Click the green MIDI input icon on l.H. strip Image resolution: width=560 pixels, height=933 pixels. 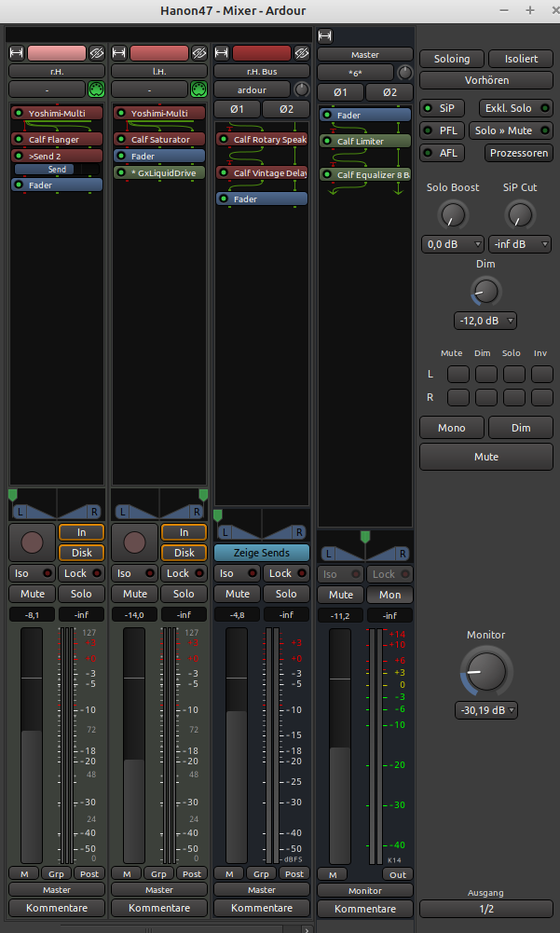coord(198,89)
